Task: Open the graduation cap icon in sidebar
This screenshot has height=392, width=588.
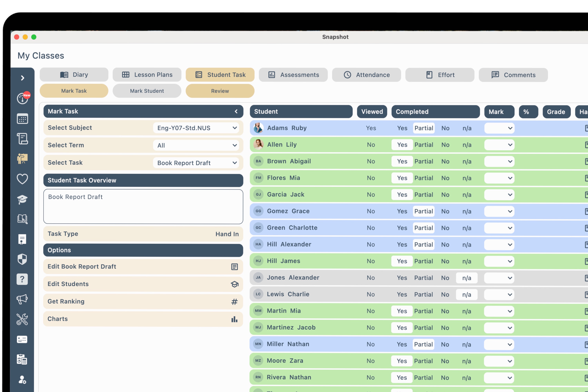Action: (22, 199)
